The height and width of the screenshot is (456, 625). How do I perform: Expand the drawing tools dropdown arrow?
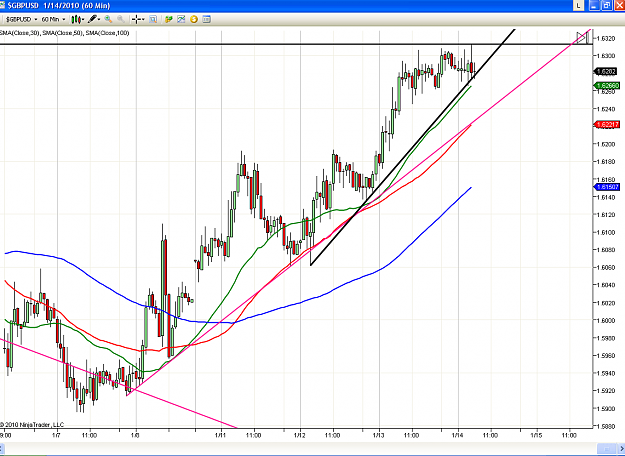pos(100,19)
